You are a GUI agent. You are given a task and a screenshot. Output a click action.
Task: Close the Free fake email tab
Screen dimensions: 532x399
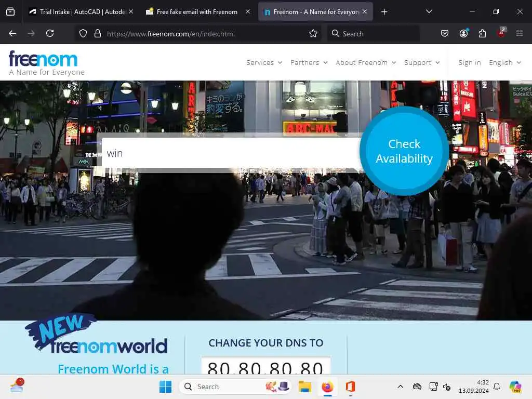point(248,11)
